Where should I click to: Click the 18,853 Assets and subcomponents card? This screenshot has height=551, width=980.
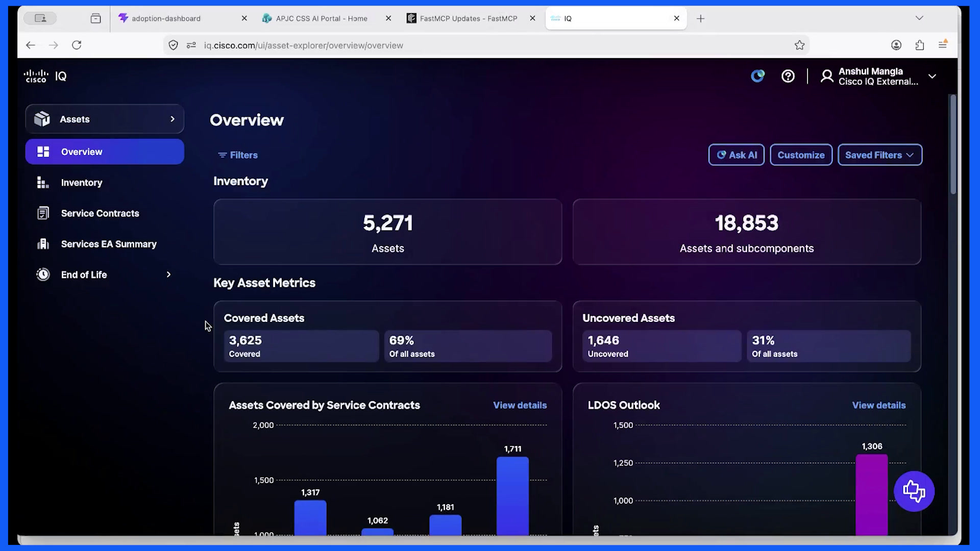click(x=747, y=232)
